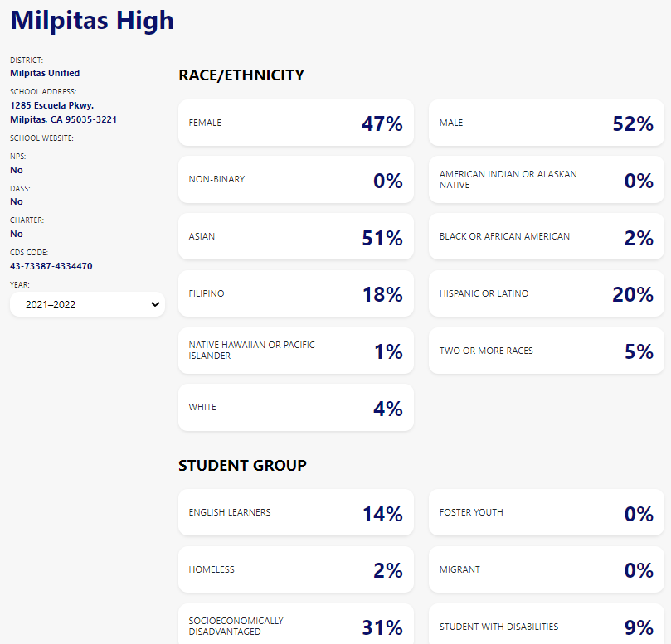The width and height of the screenshot is (671, 644).
Task: Click the Non-Binary 0% card
Action: coord(295,180)
